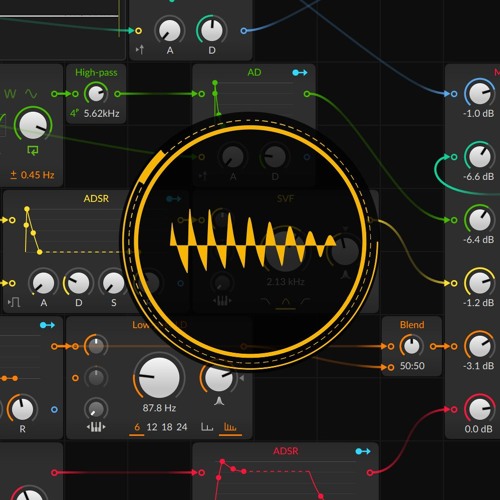Viewport: 500px width, 500px height.
Task: Select the 6 dB slope option
Action: (x=137, y=427)
